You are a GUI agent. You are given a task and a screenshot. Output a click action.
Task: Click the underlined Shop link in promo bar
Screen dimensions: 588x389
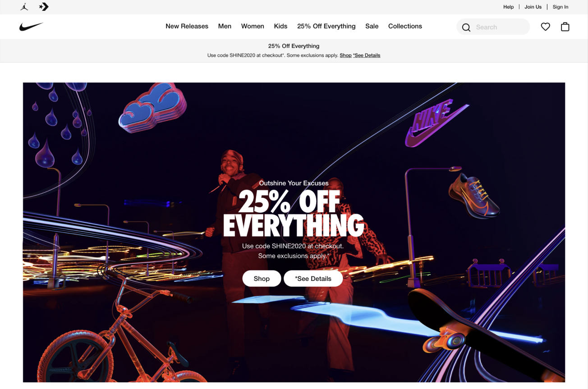point(345,55)
